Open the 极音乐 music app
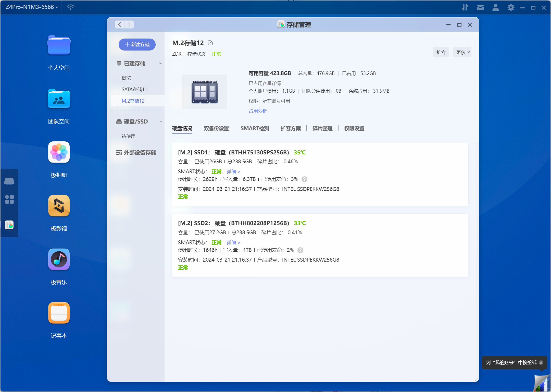 (59, 260)
